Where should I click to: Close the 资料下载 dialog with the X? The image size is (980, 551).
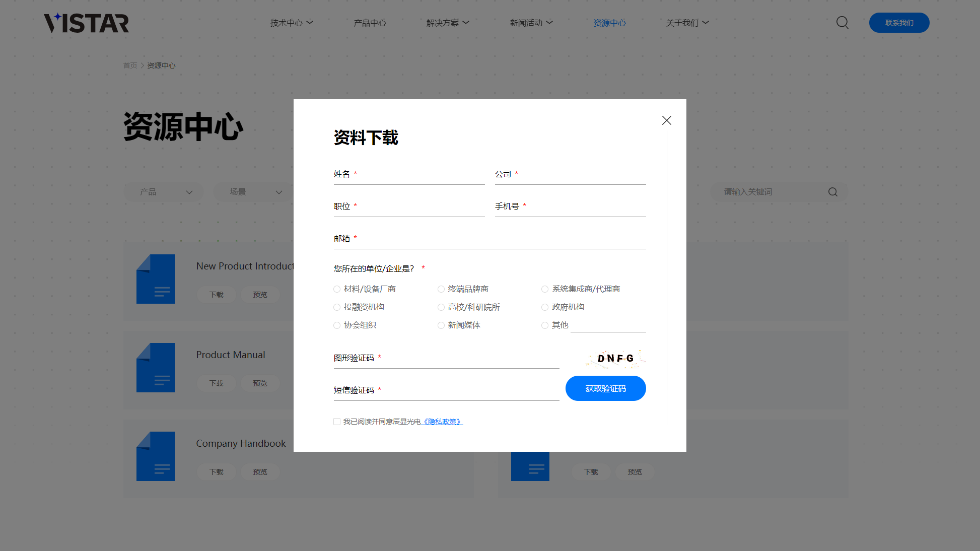coord(666,120)
